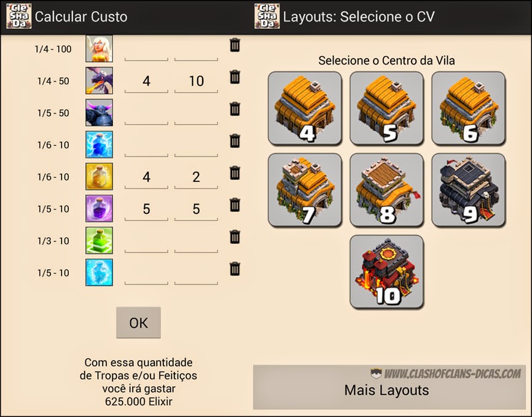Select Town Hall level 4 icon
This screenshot has height=417, width=532.
click(x=305, y=108)
